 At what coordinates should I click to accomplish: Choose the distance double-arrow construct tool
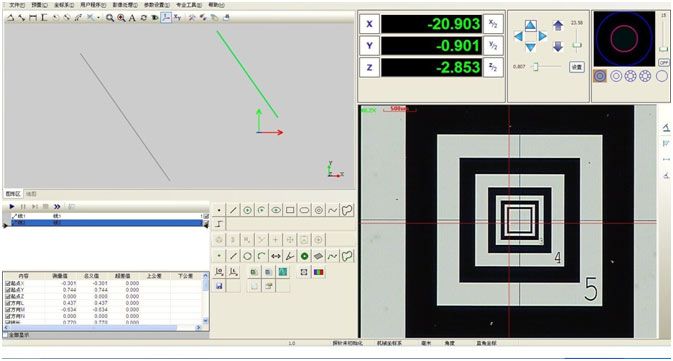pos(276,256)
